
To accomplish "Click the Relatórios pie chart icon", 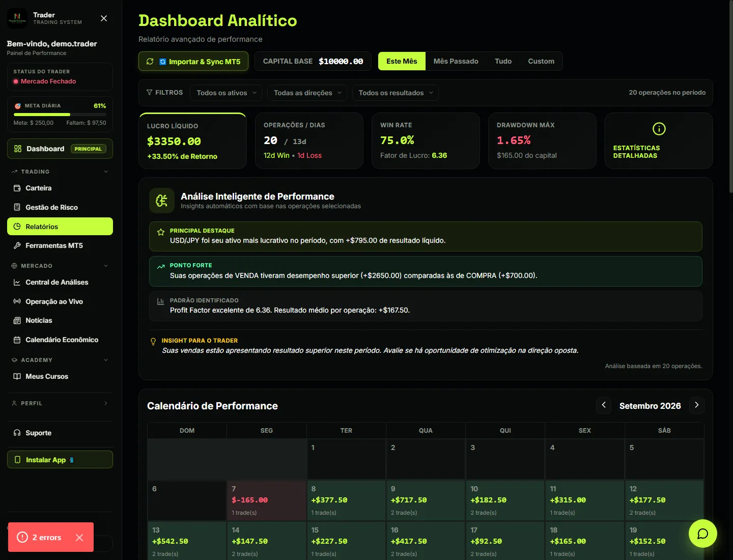I will tap(17, 227).
